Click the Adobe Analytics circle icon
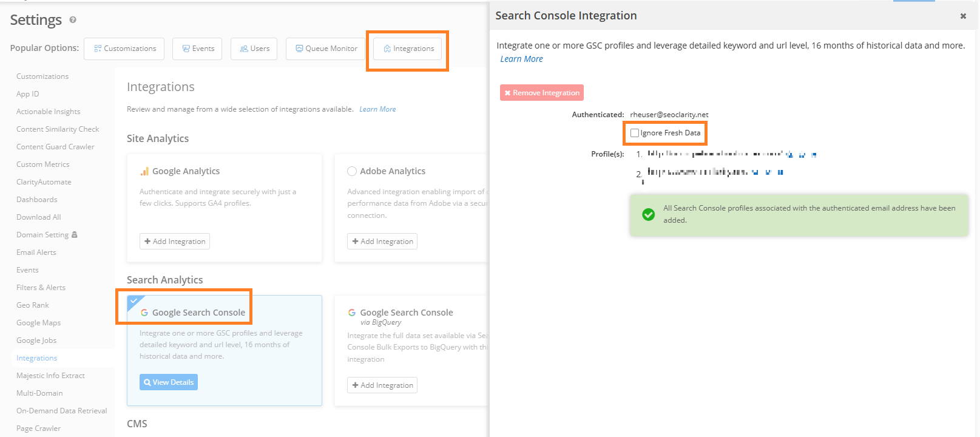 pyautogui.click(x=352, y=172)
